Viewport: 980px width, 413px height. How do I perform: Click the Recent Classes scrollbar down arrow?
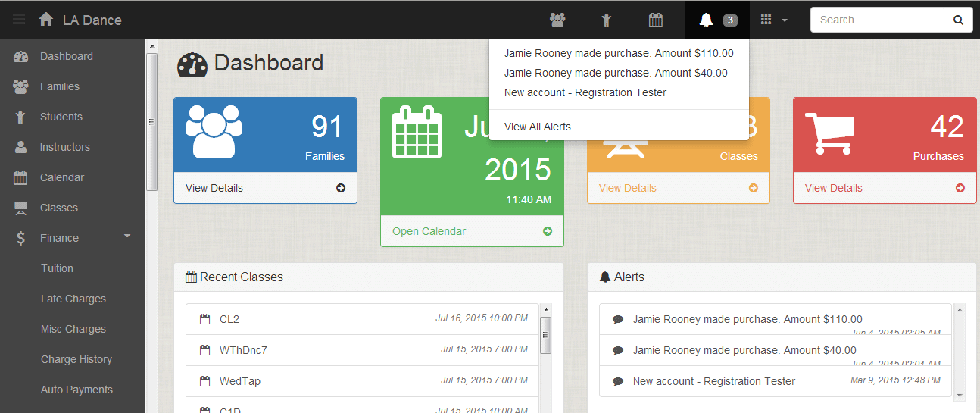click(x=545, y=408)
